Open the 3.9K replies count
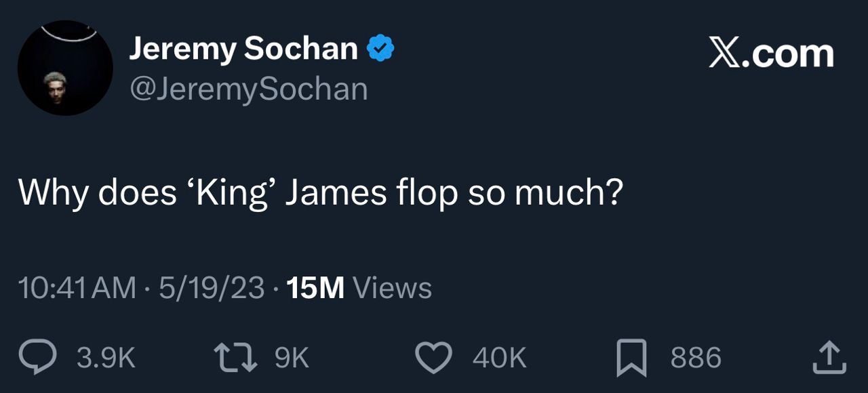Screen dimensions: 868x393 tap(106, 358)
